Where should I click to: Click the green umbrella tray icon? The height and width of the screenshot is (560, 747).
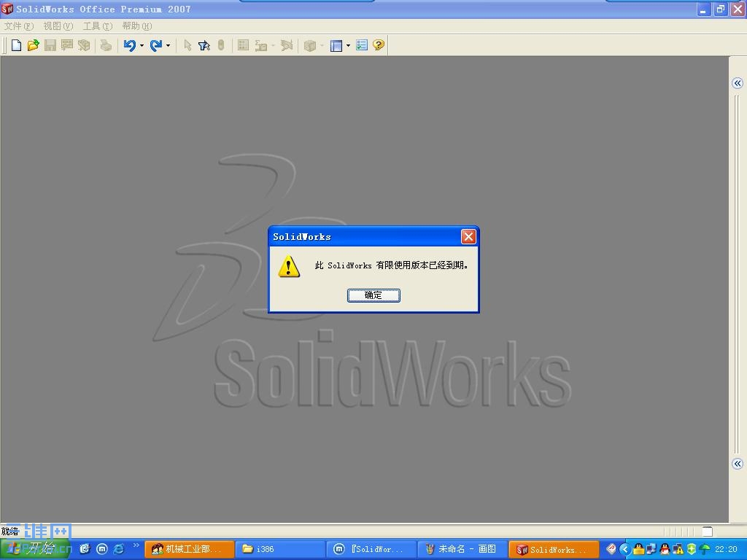pyautogui.click(x=705, y=549)
